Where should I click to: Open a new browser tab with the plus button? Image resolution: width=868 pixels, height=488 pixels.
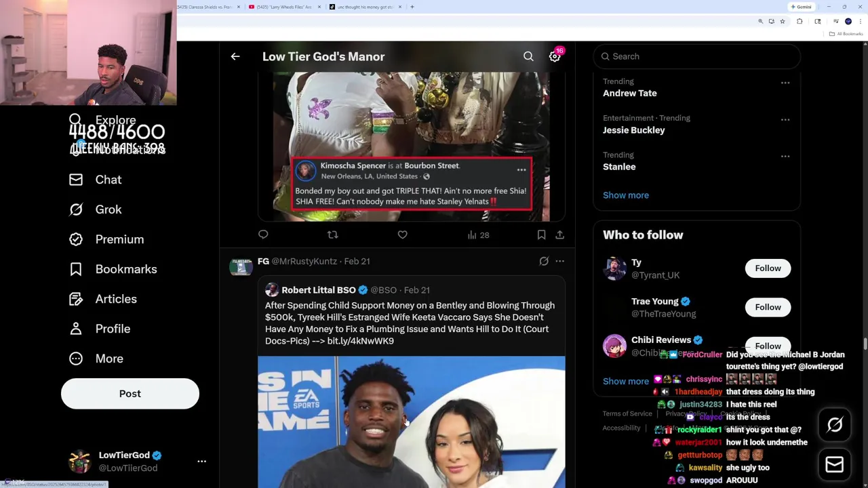tap(412, 7)
